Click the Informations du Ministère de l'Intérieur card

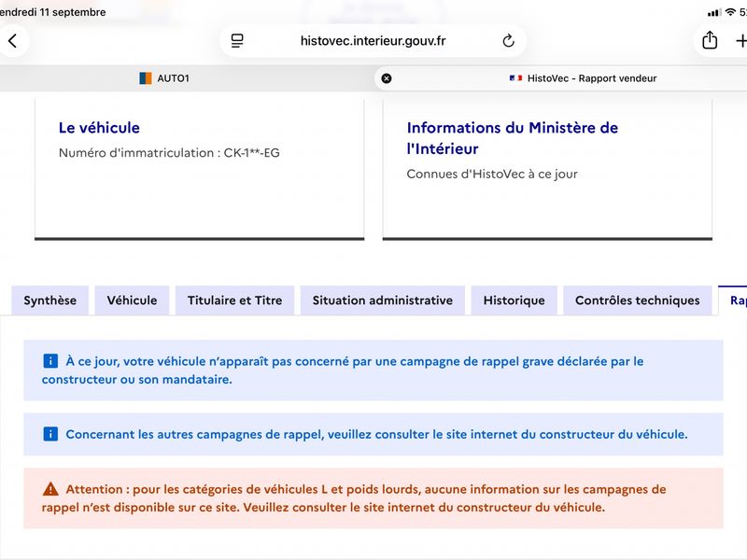pos(547,169)
